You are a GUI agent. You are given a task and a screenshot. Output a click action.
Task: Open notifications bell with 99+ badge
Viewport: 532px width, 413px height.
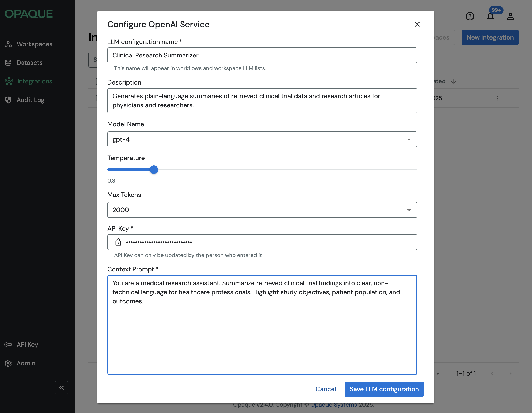(490, 16)
